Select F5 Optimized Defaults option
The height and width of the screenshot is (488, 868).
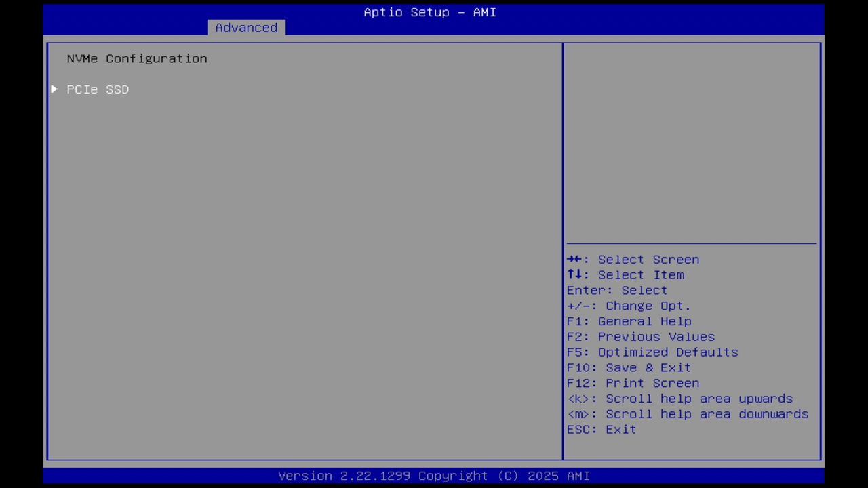click(x=652, y=352)
